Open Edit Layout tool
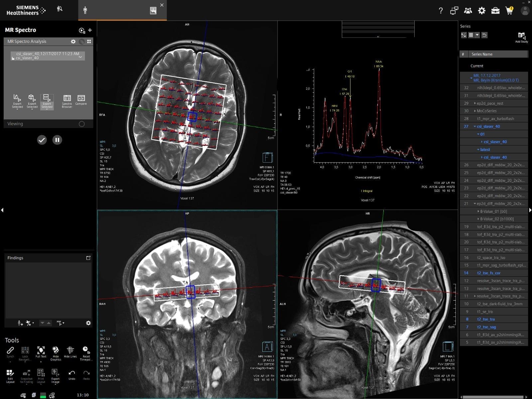Image resolution: width=532 pixels, height=399 pixels. click(10, 375)
